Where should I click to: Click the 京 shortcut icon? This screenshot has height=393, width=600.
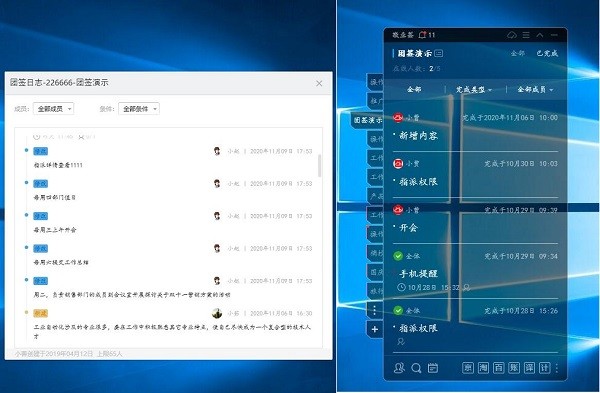pos(468,368)
